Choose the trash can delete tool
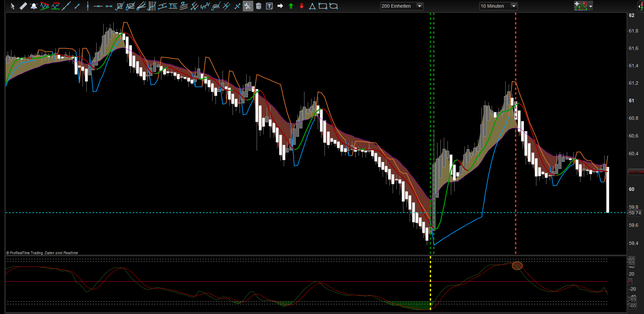The width and height of the screenshot is (644, 314). [259, 6]
